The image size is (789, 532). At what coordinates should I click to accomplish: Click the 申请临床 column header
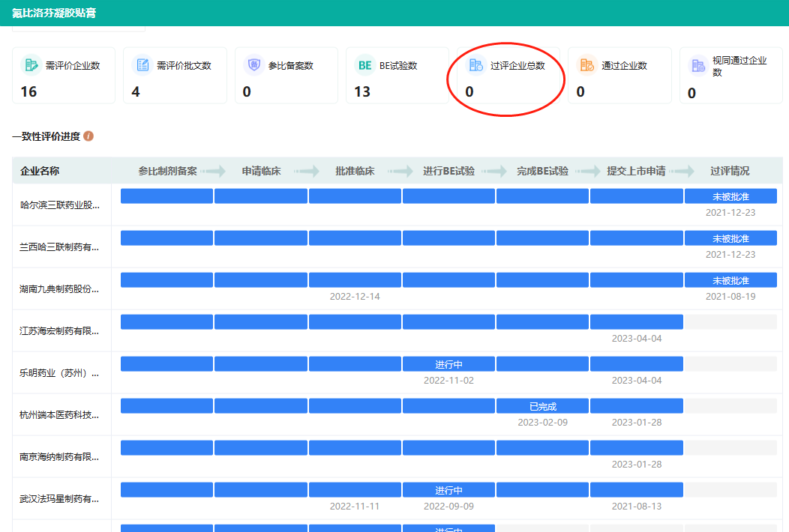[x=261, y=171]
